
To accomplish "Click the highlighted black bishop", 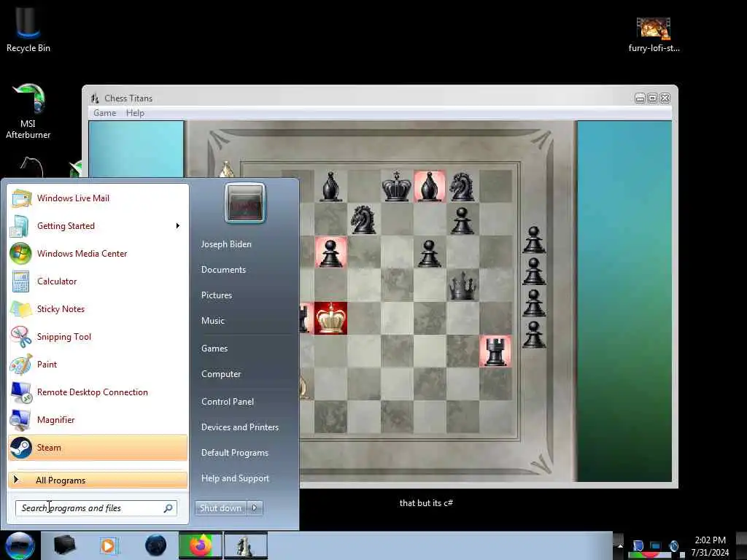I will point(429,186).
